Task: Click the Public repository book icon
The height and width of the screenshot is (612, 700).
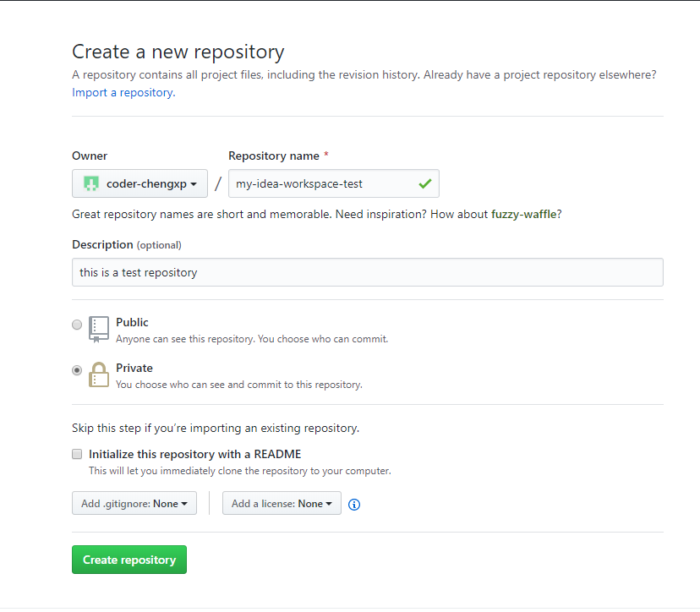Action: tap(99, 330)
